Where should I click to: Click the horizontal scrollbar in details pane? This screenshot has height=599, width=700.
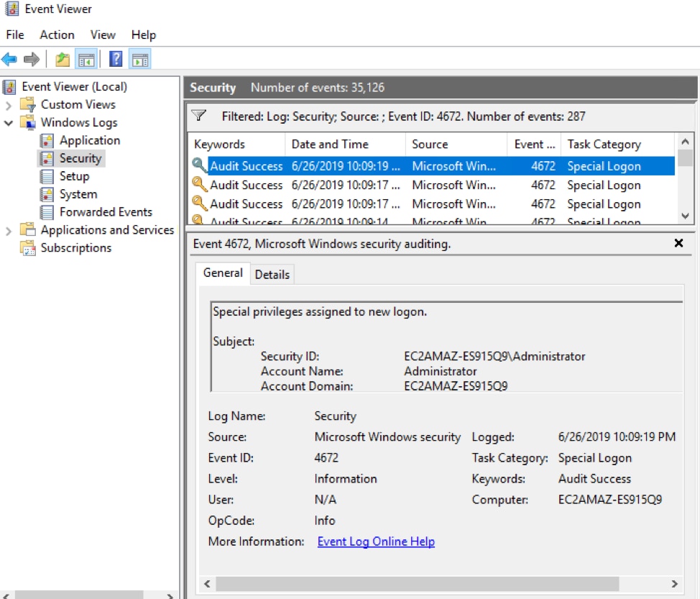pos(417,583)
